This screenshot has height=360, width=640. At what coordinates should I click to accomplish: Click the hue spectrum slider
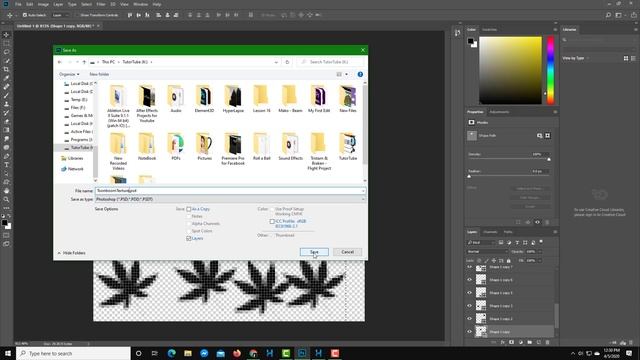[550, 70]
